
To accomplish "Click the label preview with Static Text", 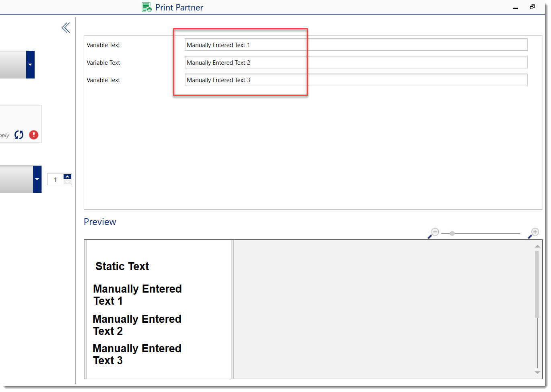I will 159,309.
